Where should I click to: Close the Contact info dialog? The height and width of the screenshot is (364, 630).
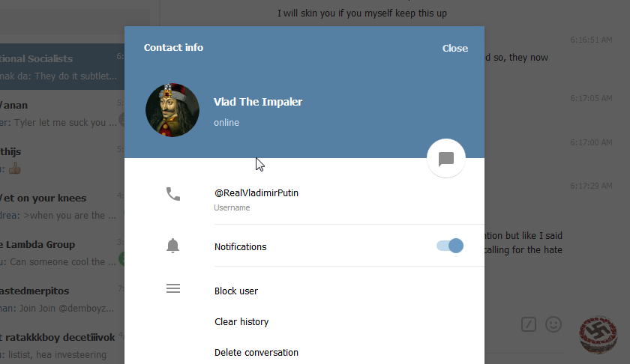(x=454, y=48)
